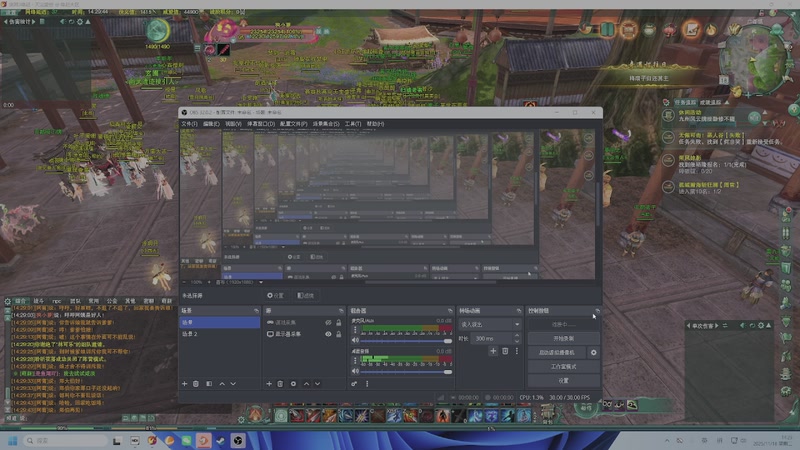Open source properties gear in Sources panel
The image size is (800, 450).
pyautogui.click(x=293, y=384)
